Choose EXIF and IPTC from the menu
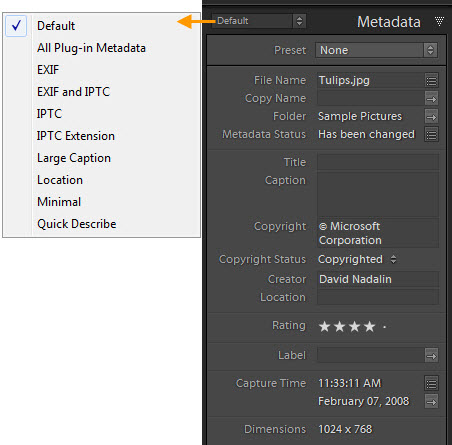Screen dimensions: 452x445 coord(73,92)
